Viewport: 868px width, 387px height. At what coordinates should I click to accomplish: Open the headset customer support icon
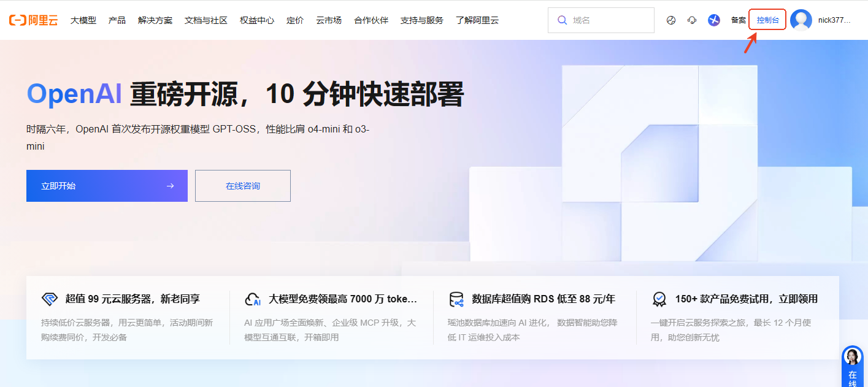coord(692,20)
